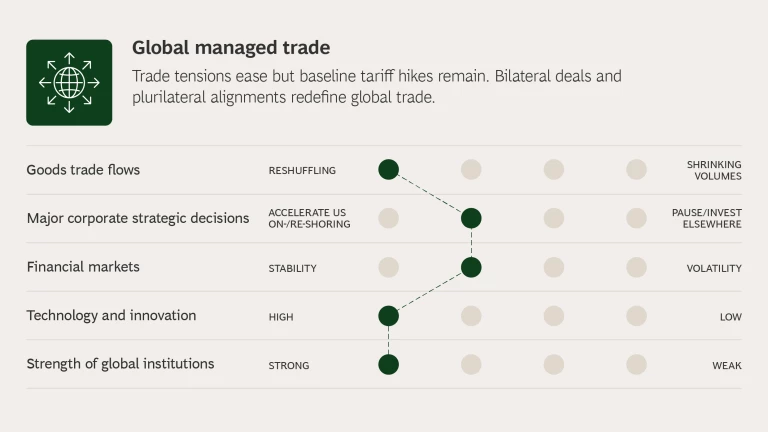
Task: Choose fourth dot in Financial markets row
Action: pos(637,267)
